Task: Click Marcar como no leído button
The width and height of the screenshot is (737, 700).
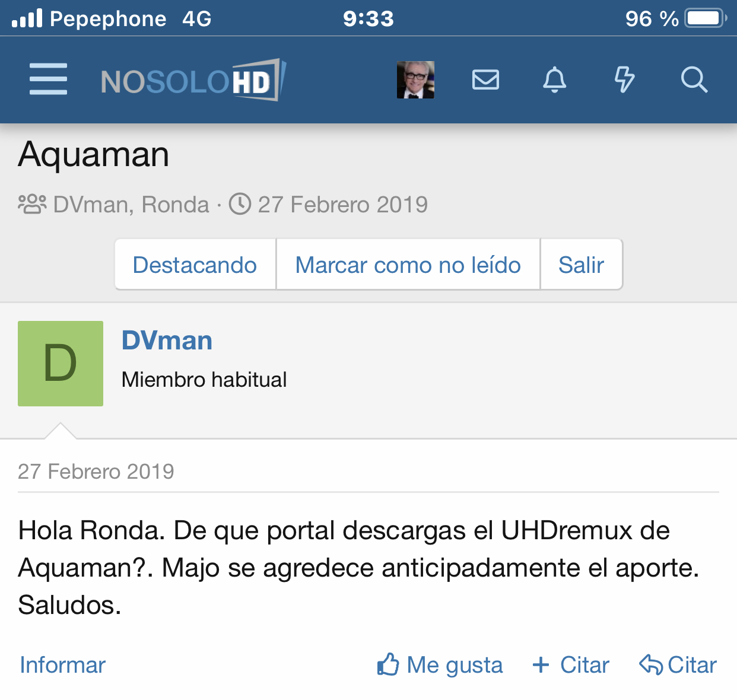Action: coord(408,265)
